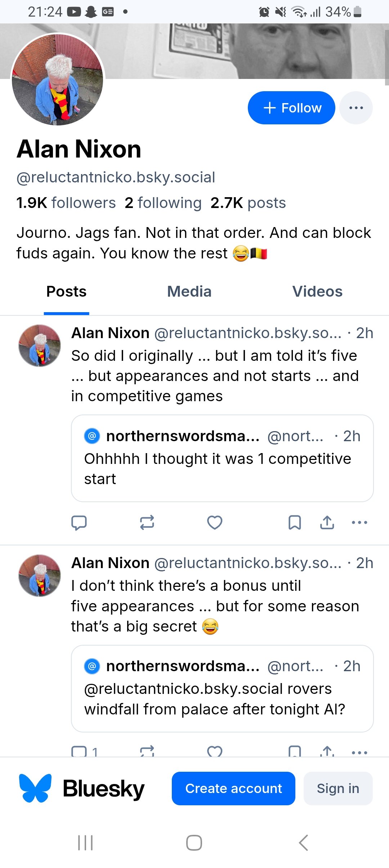Repost the first post about five appearances
The height and width of the screenshot is (868, 389).
click(147, 522)
